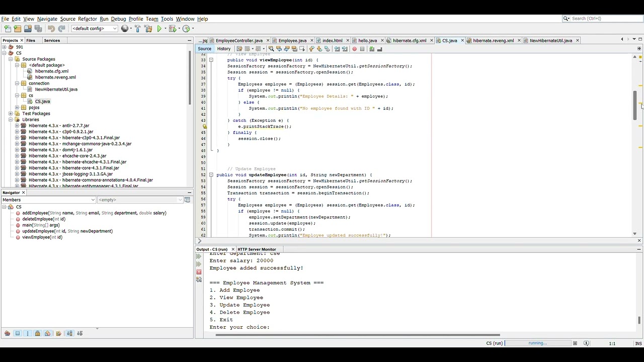Toggle Sort by Source in Navigator
The width and height of the screenshot is (644, 362).
(x=79, y=333)
